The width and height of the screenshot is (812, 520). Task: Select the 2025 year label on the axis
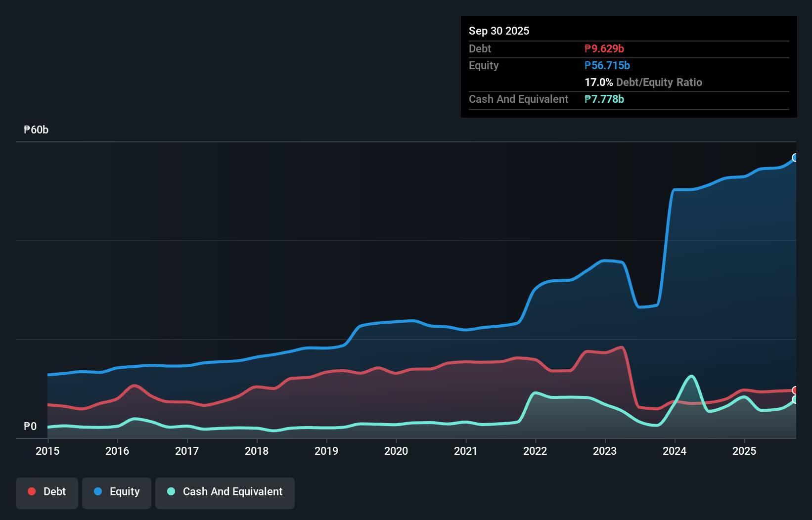[745, 451]
